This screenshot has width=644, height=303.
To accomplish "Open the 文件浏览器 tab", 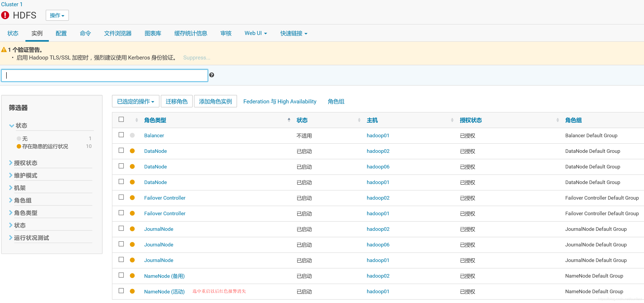I will [x=118, y=33].
